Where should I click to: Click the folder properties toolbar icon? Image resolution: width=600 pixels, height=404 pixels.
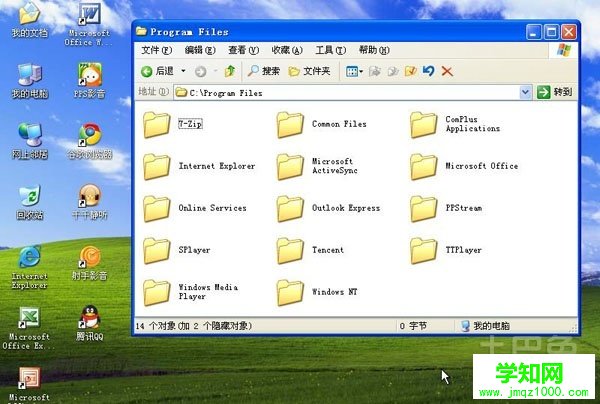coord(411,71)
